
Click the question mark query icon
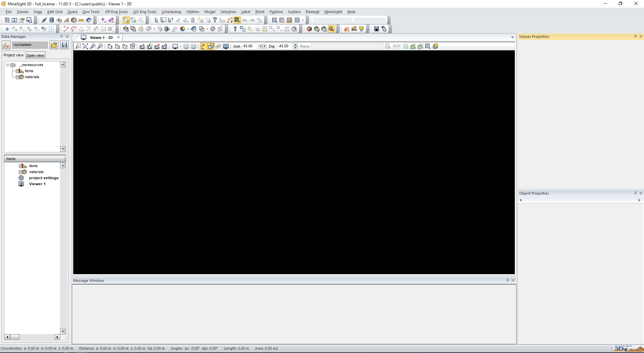[x=235, y=29]
